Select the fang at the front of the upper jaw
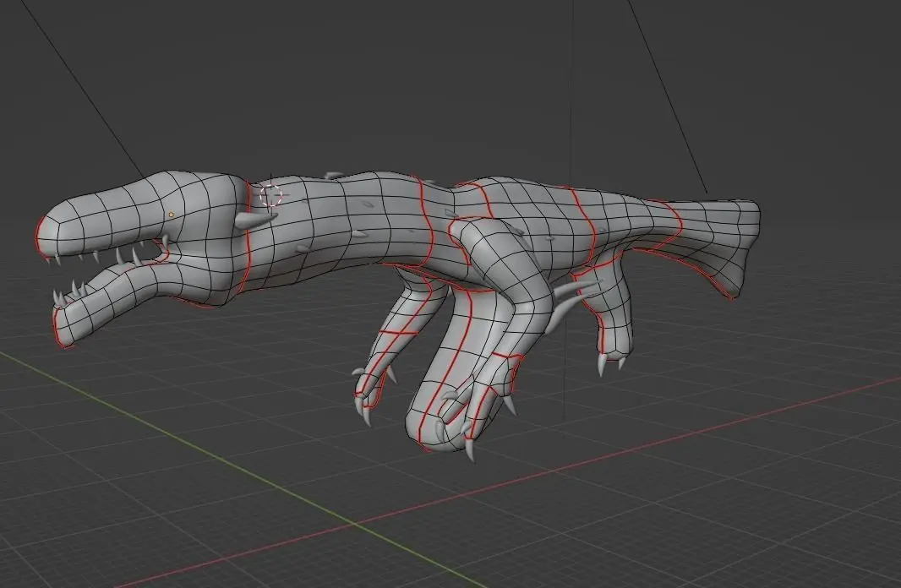This screenshot has width=901, height=588. point(57,261)
